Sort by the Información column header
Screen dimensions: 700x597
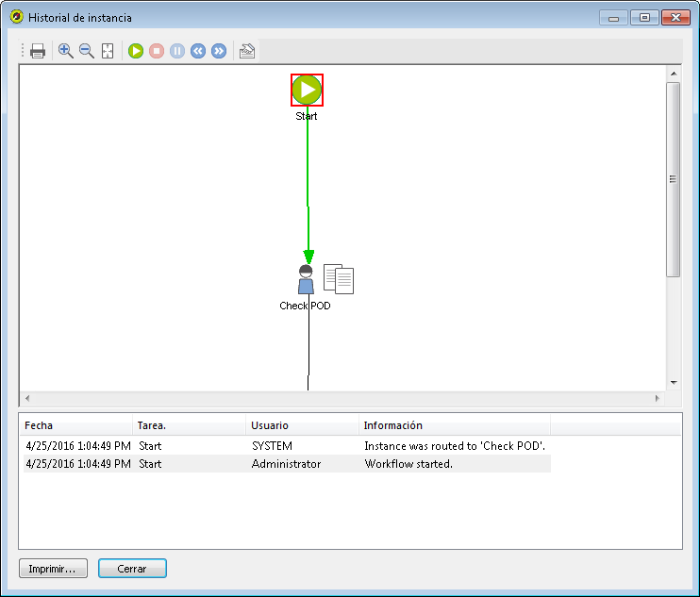point(455,425)
